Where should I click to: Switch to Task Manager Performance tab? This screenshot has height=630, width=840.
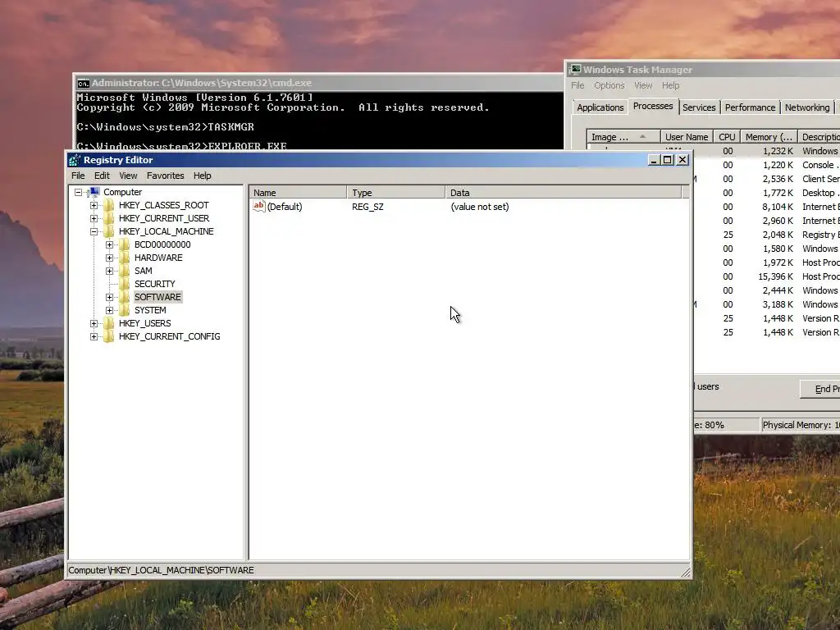click(x=750, y=107)
